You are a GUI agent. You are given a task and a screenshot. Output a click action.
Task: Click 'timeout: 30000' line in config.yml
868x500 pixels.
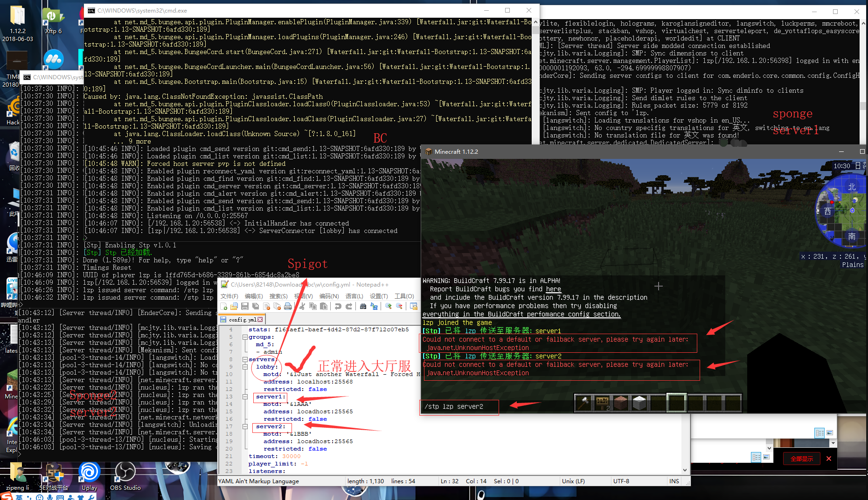274,456
